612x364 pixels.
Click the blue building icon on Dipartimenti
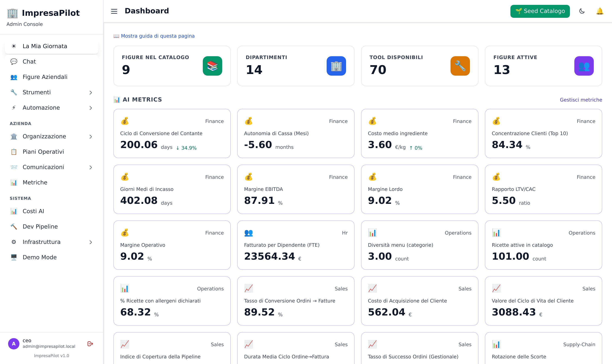pyautogui.click(x=336, y=66)
